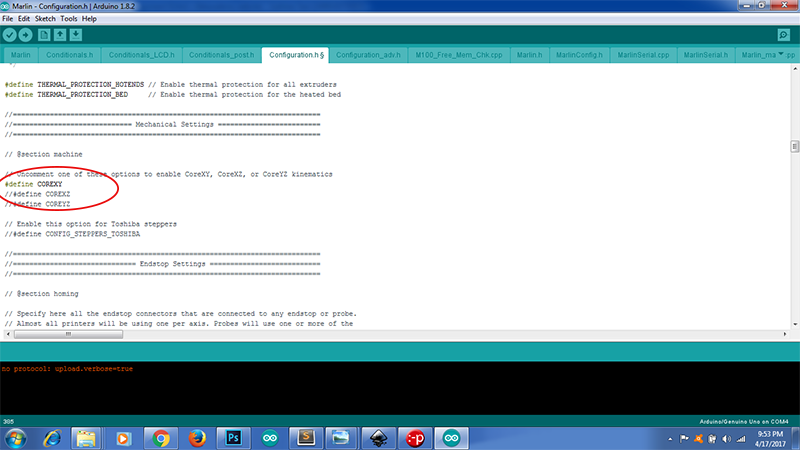Screen dimensions: 800x450
Task: Open the Help menu
Action: (89, 19)
